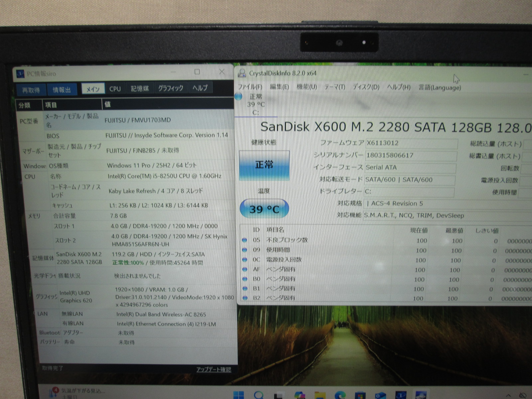Click the status orb for attribute 0C

[x=245, y=259]
